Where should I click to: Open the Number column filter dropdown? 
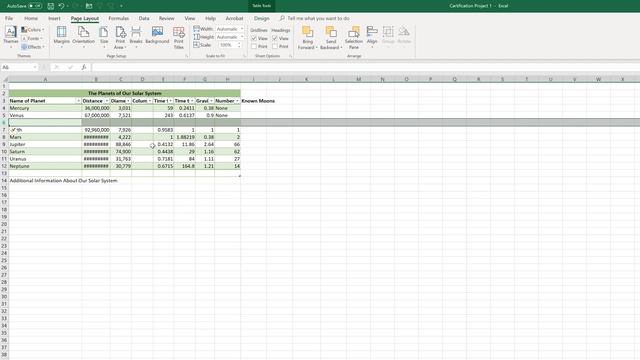pos(238,101)
